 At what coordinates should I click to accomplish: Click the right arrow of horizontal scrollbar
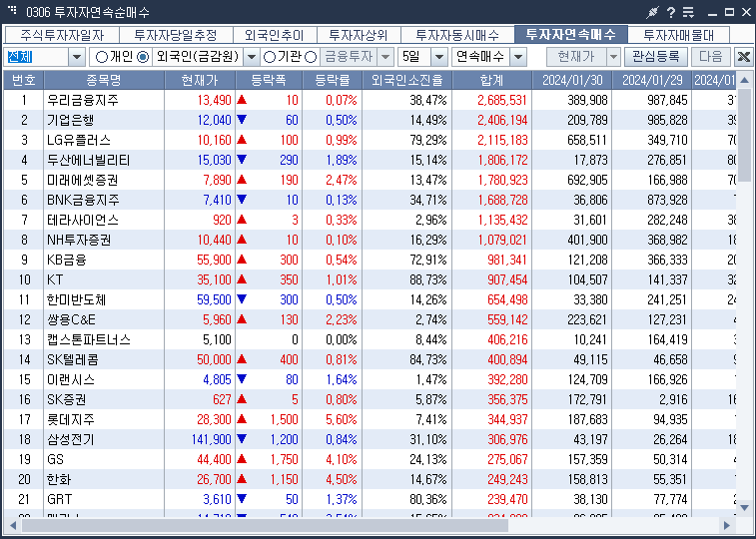click(727, 525)
